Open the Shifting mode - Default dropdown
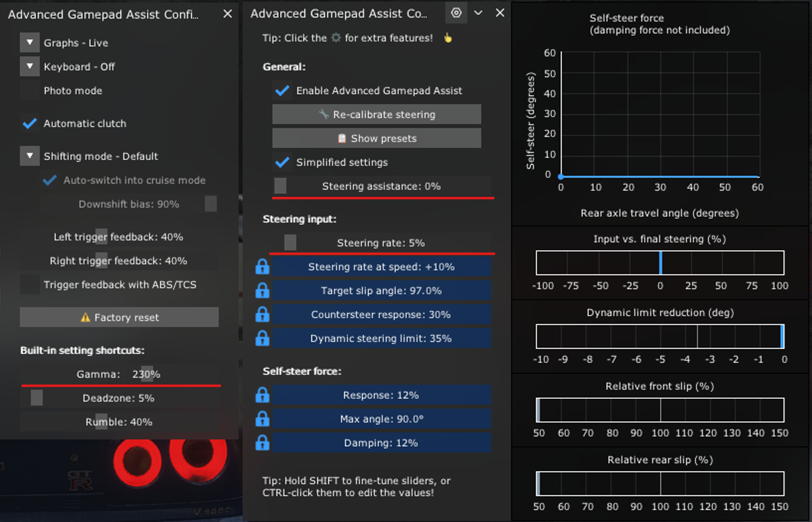Viewport: 812px width, 522px height. point(30,157)
